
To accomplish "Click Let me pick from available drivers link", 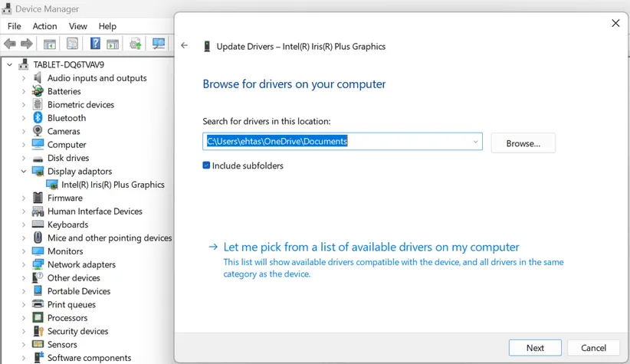I will tap(371, 248).
